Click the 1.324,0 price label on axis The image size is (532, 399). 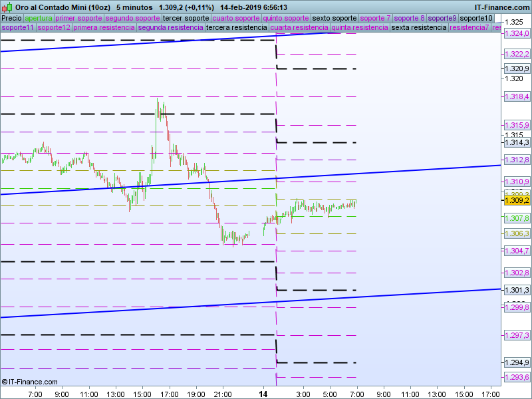517,33
